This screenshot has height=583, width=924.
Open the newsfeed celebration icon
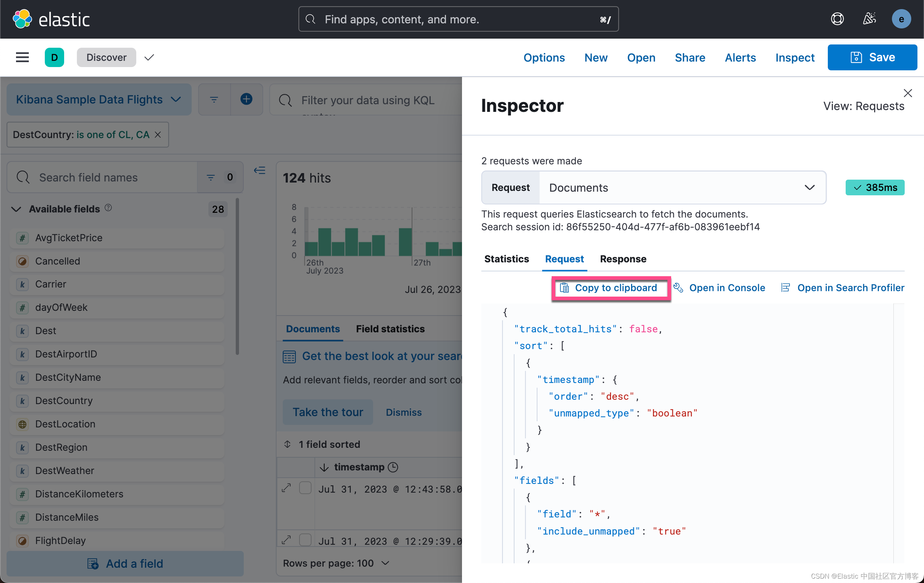[869, 19]
